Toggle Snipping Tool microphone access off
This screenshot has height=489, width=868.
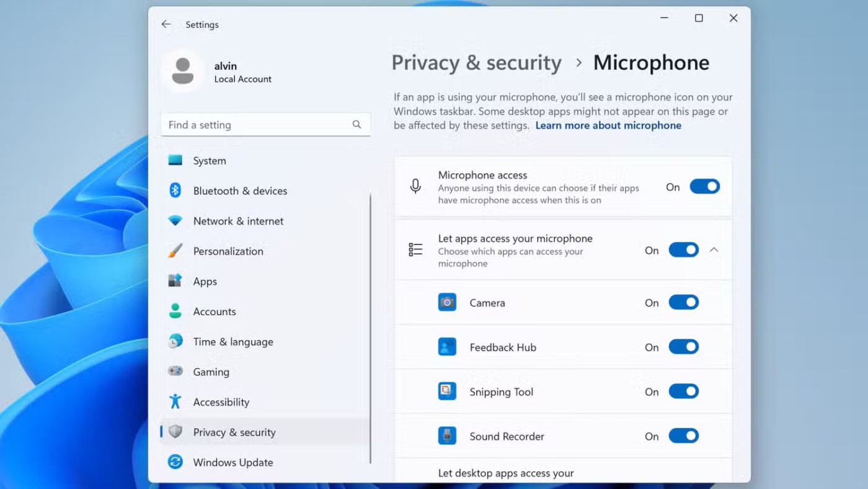[x=683, y=392]
